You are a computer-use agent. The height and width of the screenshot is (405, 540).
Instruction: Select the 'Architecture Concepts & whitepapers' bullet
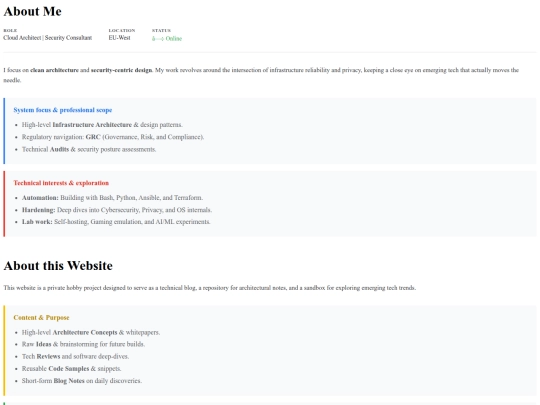pos(91,332)
